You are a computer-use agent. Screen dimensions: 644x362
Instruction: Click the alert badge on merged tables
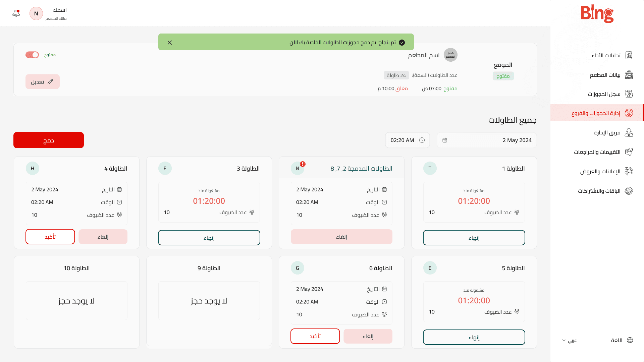[x=303, y=164]
